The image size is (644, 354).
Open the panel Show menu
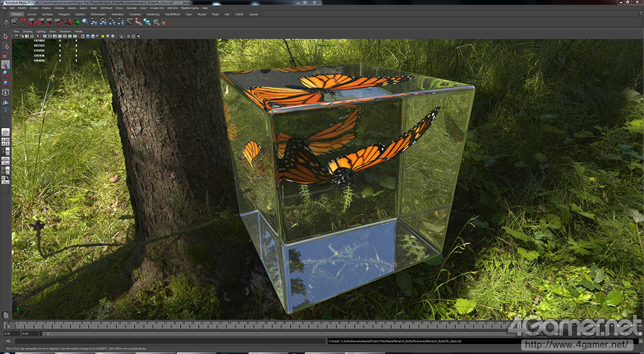tap(53, 31)
